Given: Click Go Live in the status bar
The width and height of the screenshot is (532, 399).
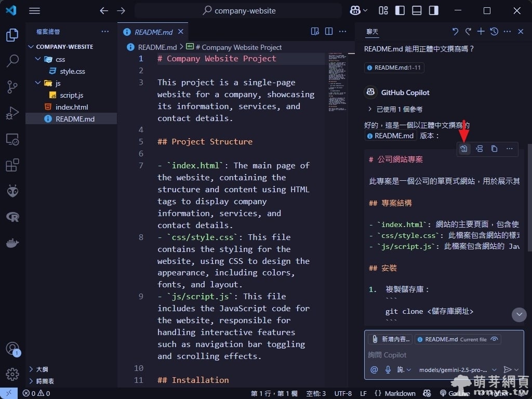Looking at the screenshot, I should click(x=454, y=393).
